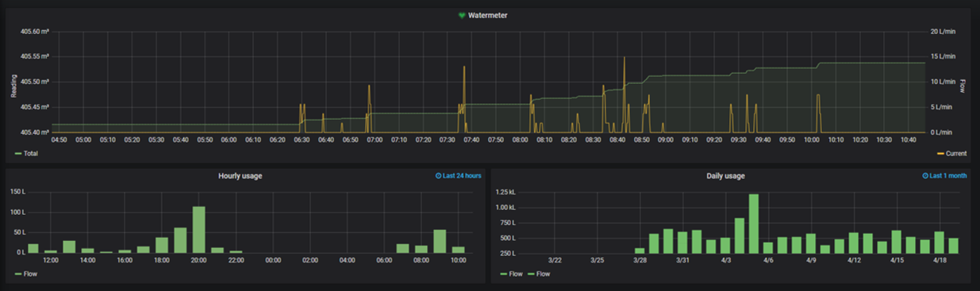The width and height of the screenshot is (980, 291).
Task: Toggle the Total series in Watermeter legend
Action: point(30,153)
